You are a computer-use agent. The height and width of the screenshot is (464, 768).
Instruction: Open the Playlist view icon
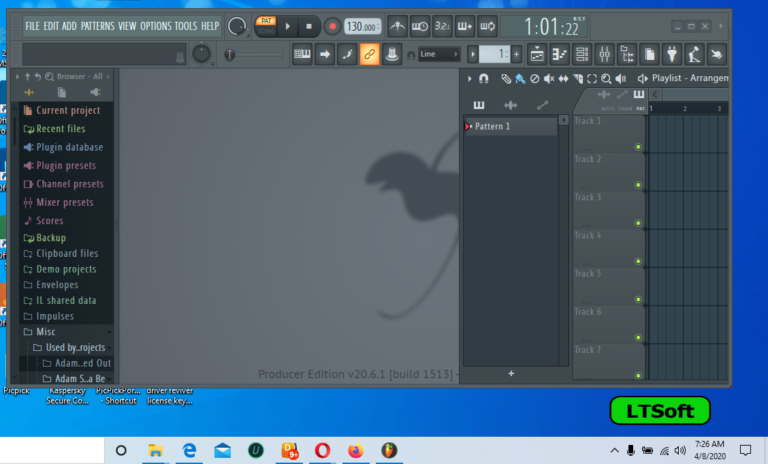coord(537,54)
